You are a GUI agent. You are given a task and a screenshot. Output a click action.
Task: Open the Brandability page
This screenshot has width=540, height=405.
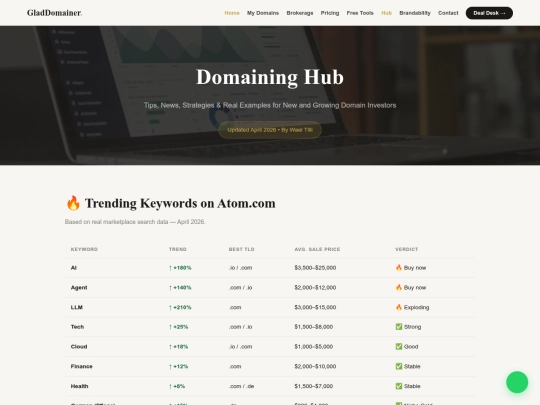pyautogui.click(x=415, y=13)
